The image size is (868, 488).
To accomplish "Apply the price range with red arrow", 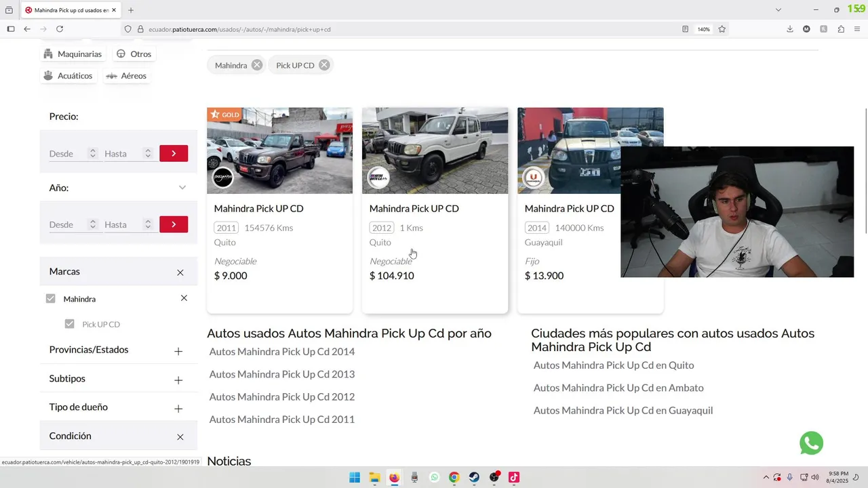I will pyautogui.click(x=174, y=154).
